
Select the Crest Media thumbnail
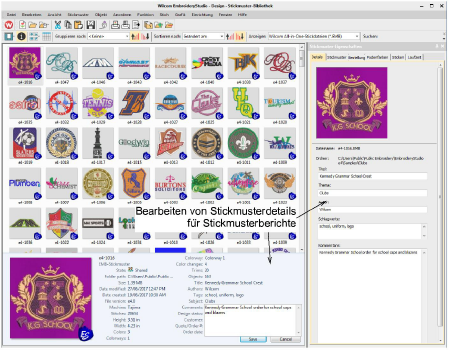pos(207,63)
